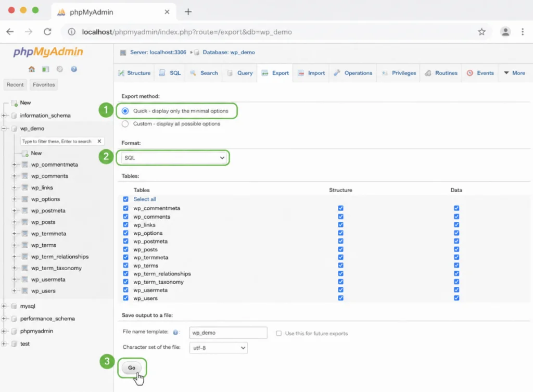
Task: Click the server icon in the breadcrumb
Action: pyautogui.click(x=123, y=53)
